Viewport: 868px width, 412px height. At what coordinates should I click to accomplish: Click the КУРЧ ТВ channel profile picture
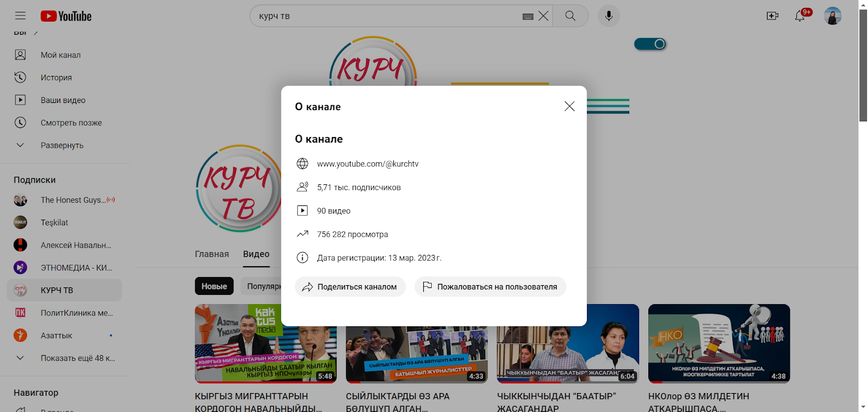click(239, 188)
